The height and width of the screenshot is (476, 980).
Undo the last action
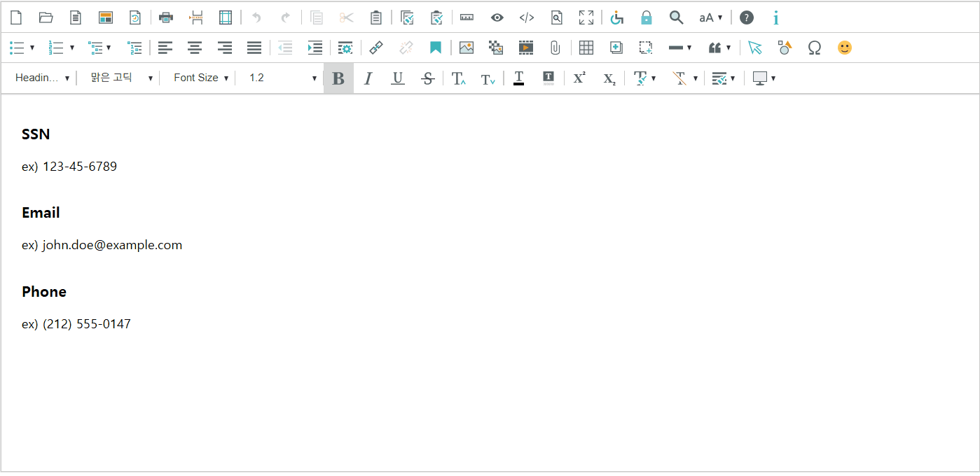[x=256, y=17]
